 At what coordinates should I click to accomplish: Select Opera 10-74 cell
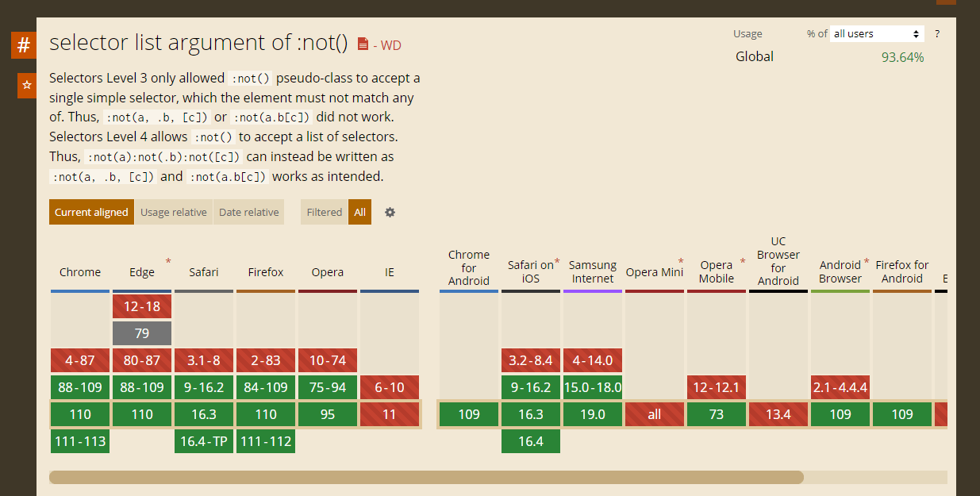coord(328,360)
